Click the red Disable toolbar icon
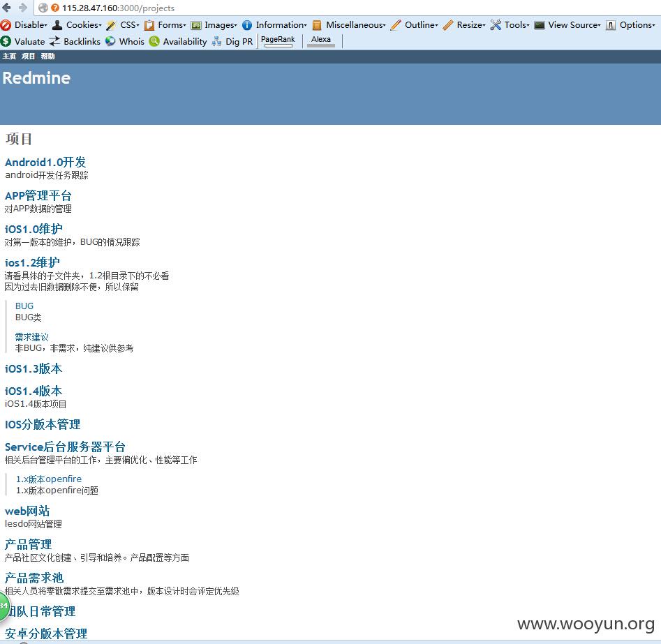Image resolution: width=661 pixels, height=644 pixels. tap(6, 25)
